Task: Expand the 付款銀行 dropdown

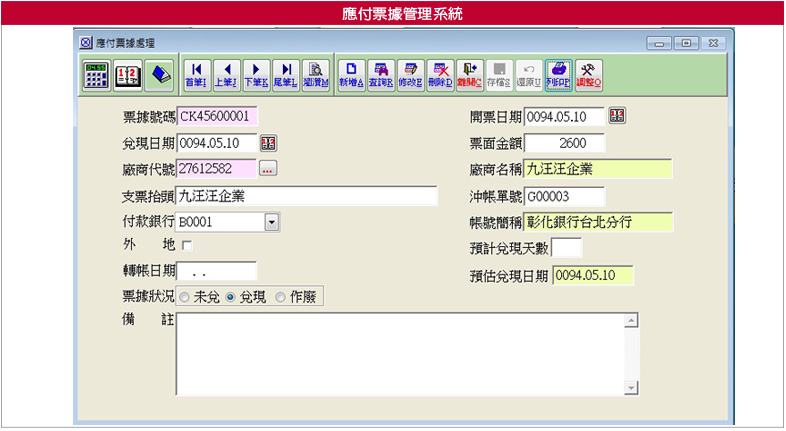Action: click(x=271, y=221)
